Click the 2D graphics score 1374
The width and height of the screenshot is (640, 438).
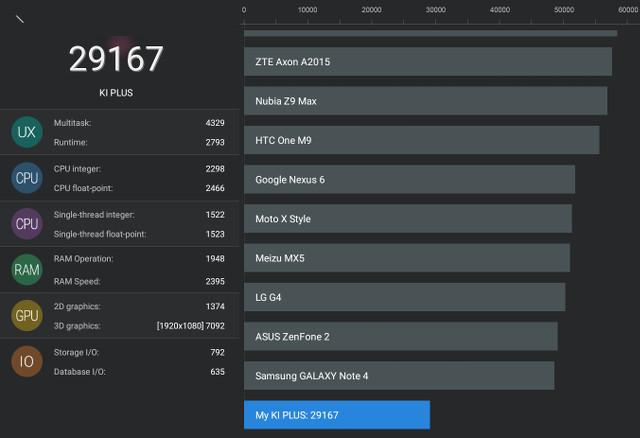tap(215, 306)
